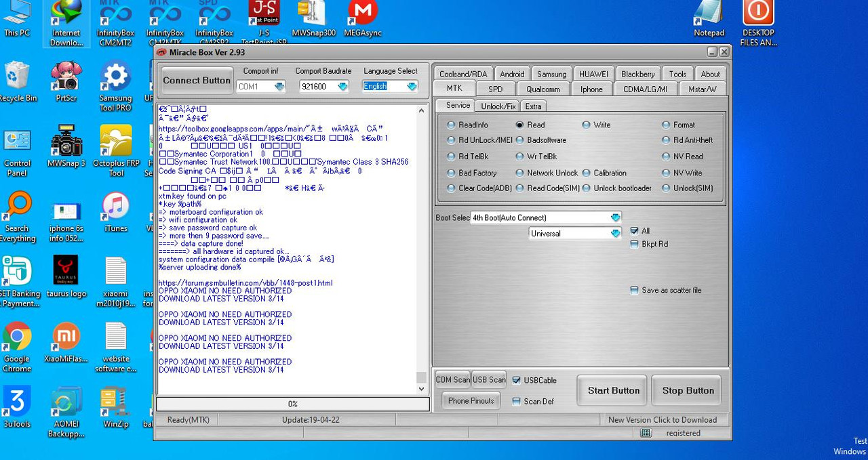This screenshot has height=460, width=868.
Task: Open the Search Everything desktop icon
Action: [17, 217]
